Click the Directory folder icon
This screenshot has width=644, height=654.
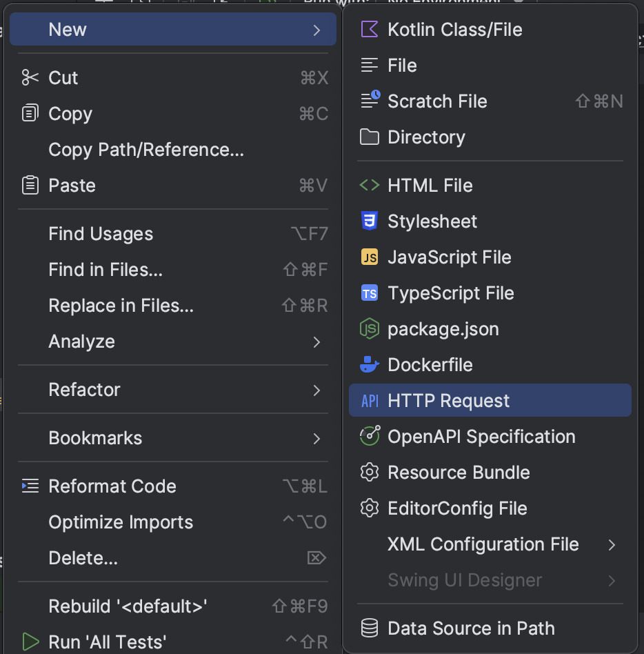click(370, 137)
